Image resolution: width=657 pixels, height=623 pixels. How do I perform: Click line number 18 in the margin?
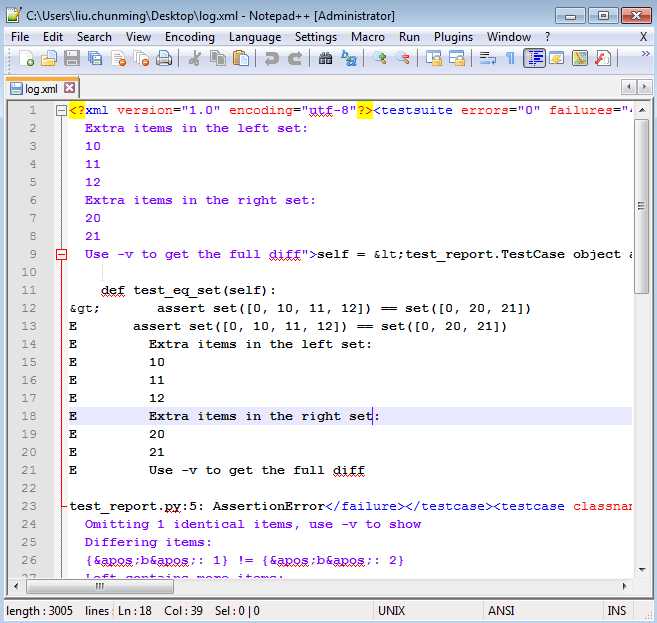(29, 416)
